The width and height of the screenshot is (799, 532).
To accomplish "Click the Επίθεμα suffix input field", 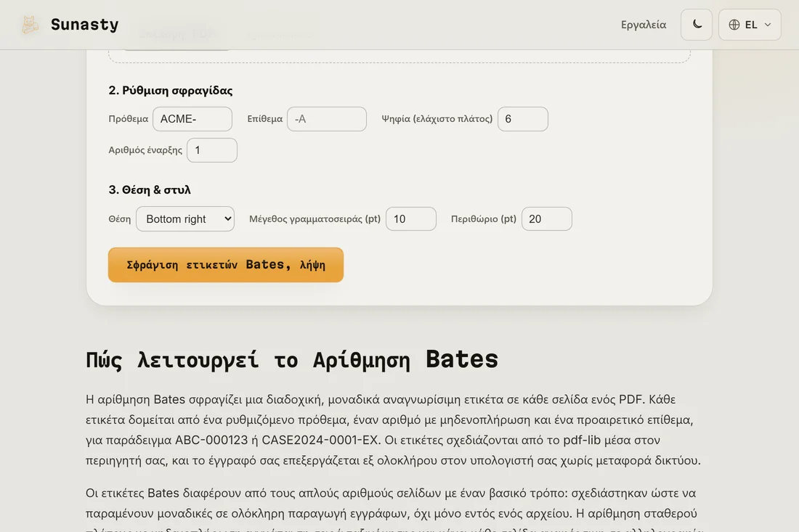I will coord(327,119).
